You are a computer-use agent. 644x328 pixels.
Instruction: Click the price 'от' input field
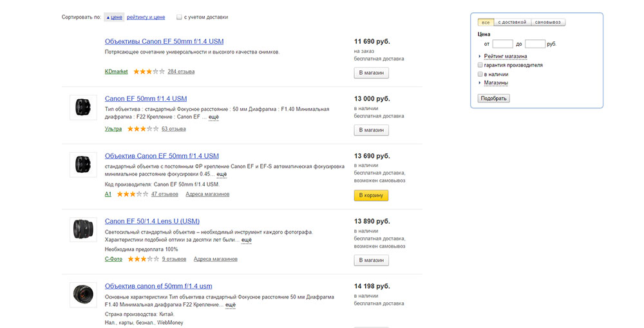503,44
